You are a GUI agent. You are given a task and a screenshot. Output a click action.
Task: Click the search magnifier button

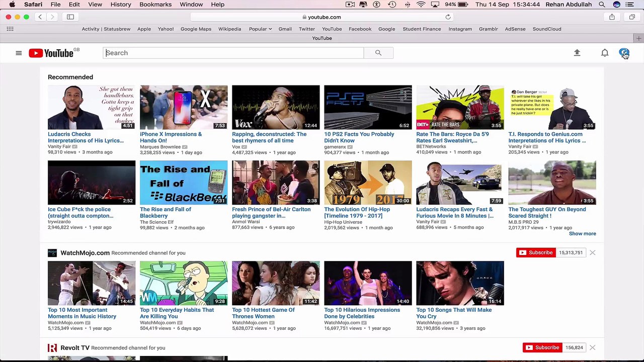point(378,53)
